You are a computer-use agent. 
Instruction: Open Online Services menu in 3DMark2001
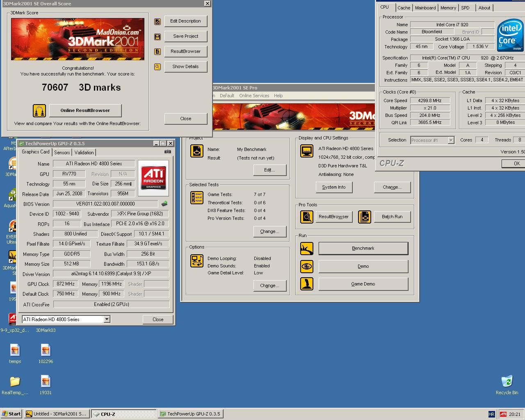[254, 96]
